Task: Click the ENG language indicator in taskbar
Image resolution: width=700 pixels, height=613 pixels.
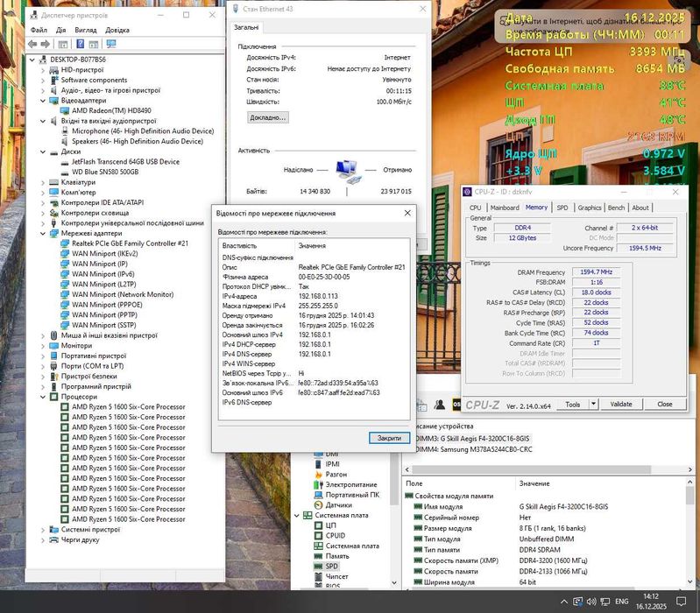Action: click(621, 602)
